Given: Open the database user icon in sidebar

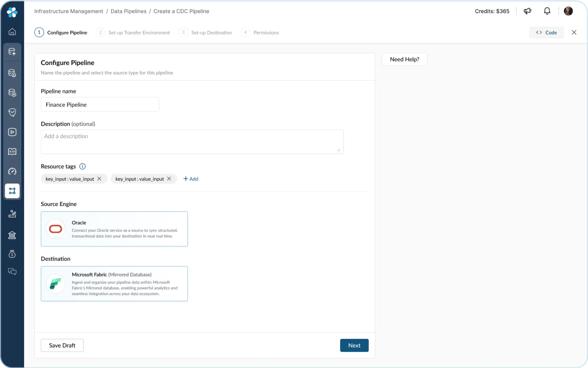Looking at the screenshot, I should click(12, 73).
